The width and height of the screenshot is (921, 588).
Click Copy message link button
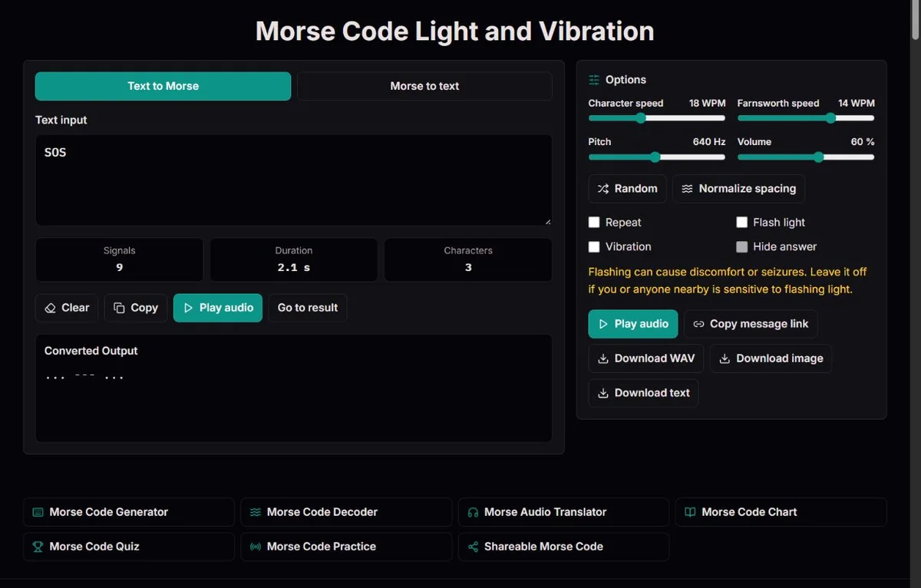(x=751, y=324)
